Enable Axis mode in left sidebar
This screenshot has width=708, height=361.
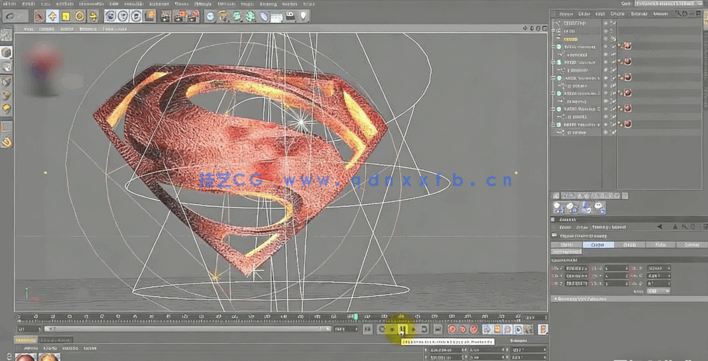pyautogui.click(x=6, y=128)
